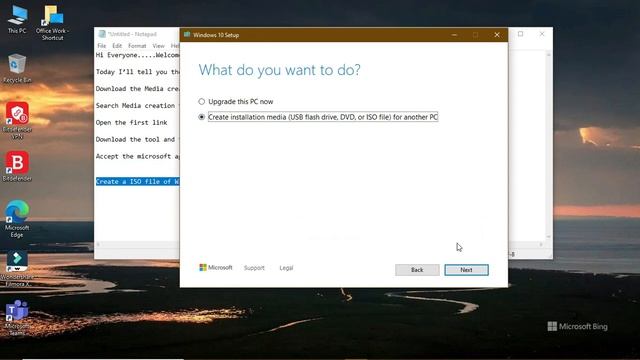Click the Windows 10 Setup title icon
The width and height of the screenshot is (640, 360).
click(x=187, y=35)
